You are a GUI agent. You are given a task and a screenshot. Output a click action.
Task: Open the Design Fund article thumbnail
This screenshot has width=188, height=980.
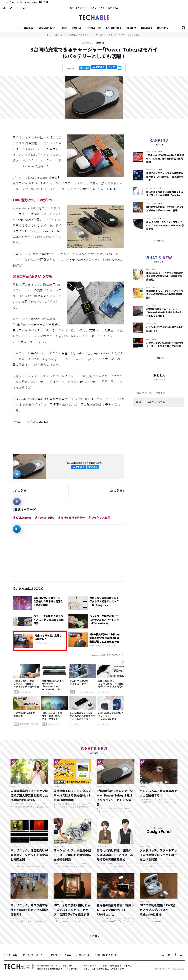click(158, 832)
